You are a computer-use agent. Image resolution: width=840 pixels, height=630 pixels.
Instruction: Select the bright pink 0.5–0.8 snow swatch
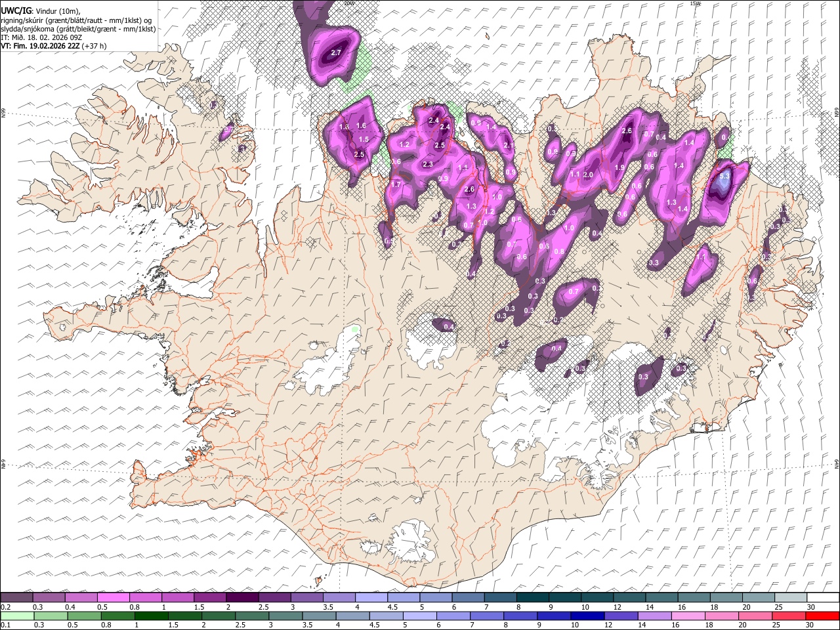[x=113, y=597]
